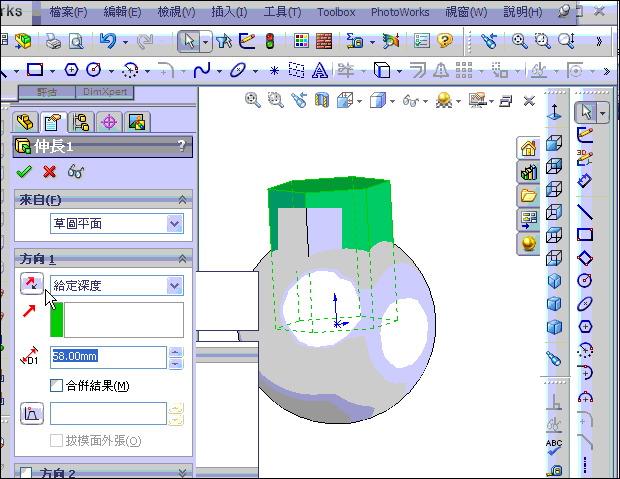Open the PropertyManager tab icon
The width and height of the screenshot is (620, 479).
click(53, 122)
